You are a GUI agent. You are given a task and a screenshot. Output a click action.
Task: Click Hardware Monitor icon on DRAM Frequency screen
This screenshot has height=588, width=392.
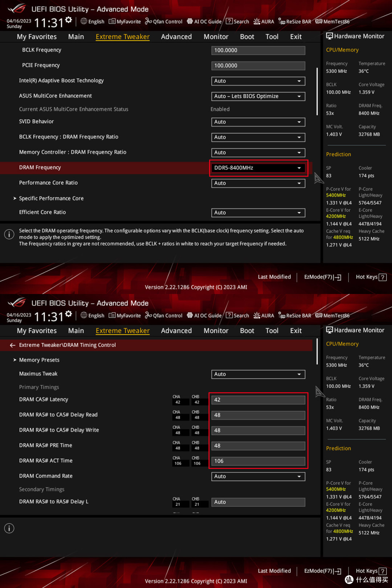[x=330, y=36]
